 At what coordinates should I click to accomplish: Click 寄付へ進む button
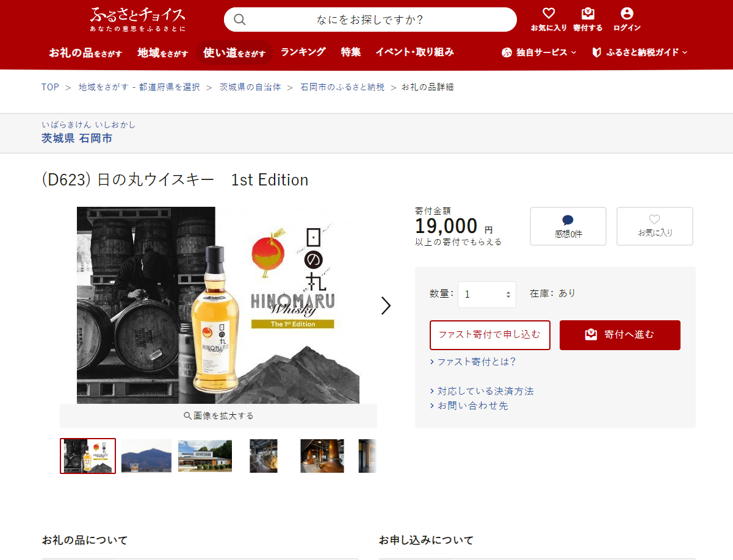(x=620, y=335)
